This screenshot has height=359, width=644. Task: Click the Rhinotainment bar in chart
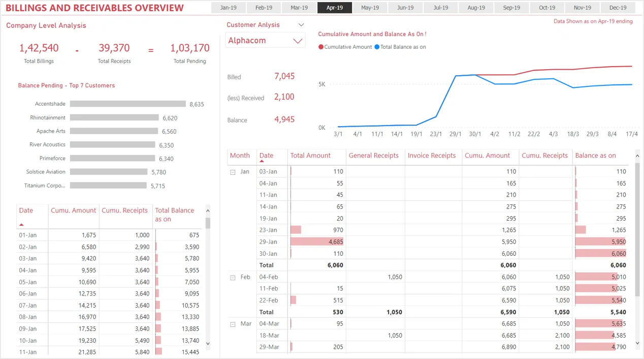tap(114, 117)
